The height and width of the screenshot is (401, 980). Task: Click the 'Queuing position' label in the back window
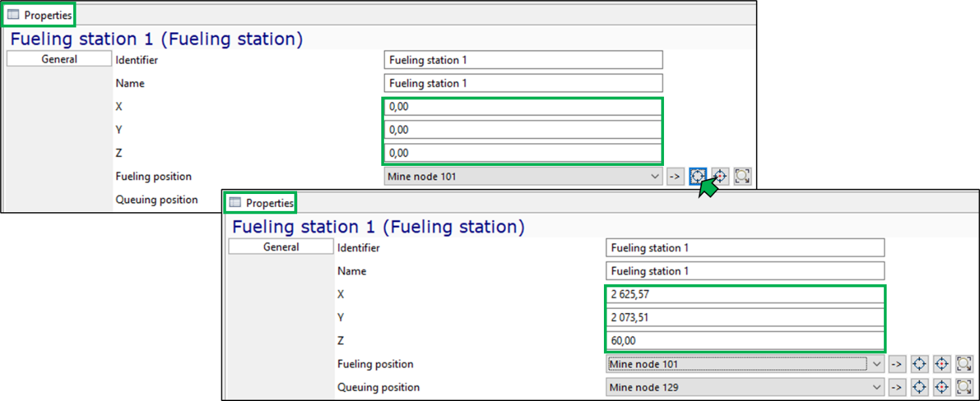click(157, 200)
